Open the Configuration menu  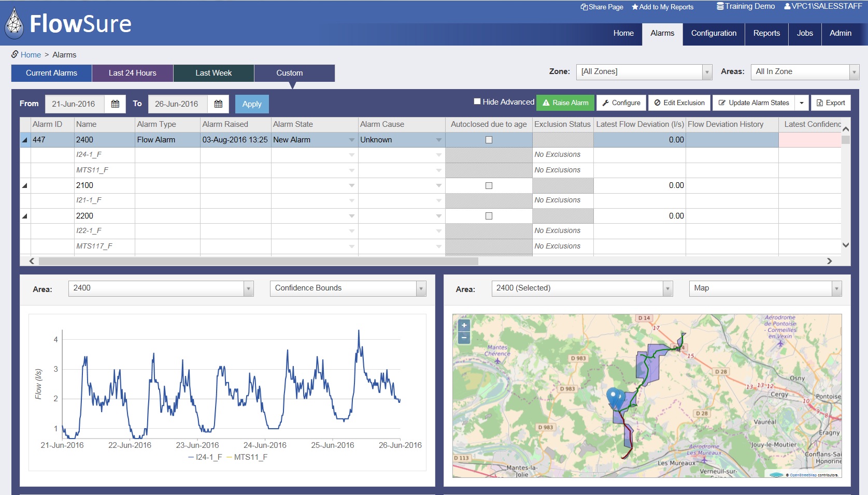pos(714,33)
